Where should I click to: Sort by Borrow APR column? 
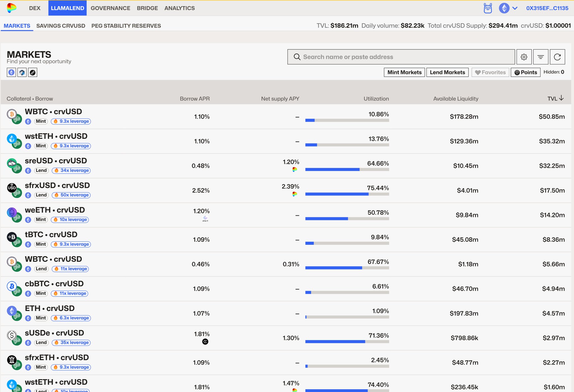coord(195,99)
